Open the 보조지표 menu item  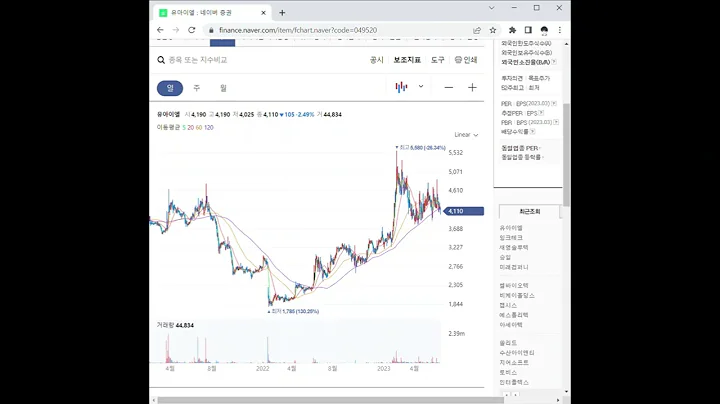tap(407, 60)
